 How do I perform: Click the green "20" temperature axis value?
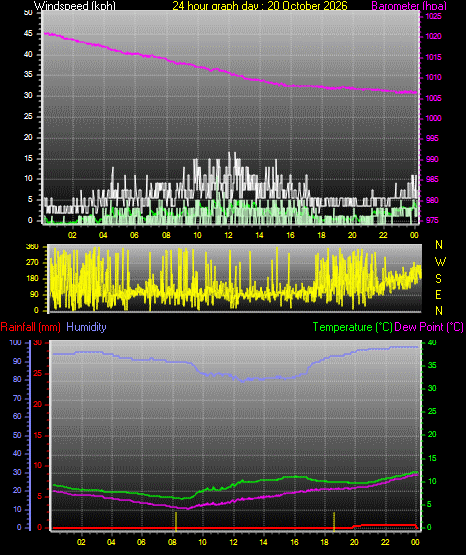click(x=432, y=434)
